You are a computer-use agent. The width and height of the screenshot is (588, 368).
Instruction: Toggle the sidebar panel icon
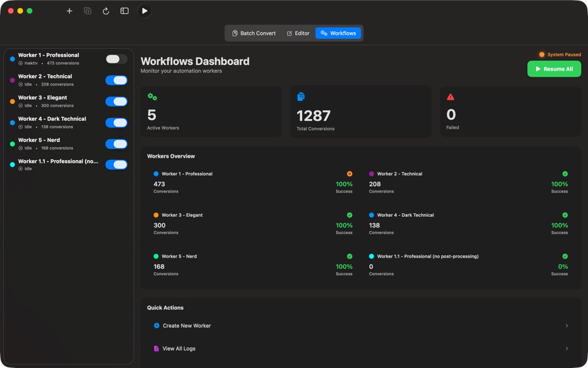tap(124, 11)
